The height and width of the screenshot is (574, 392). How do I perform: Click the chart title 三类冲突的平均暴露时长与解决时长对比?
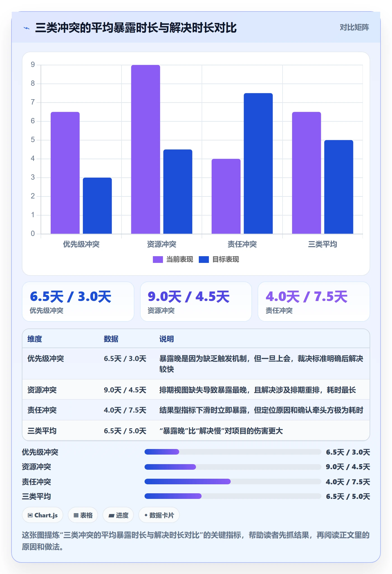click(x=136, y=28)
